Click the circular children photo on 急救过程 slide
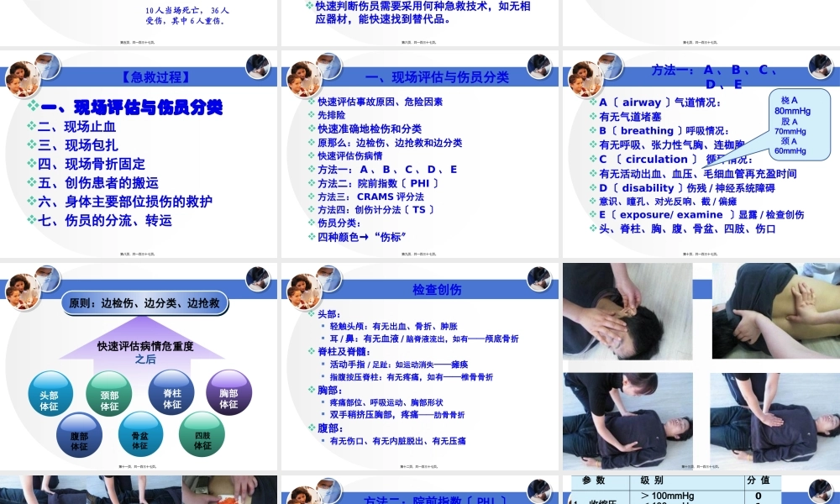 (23, 79)
